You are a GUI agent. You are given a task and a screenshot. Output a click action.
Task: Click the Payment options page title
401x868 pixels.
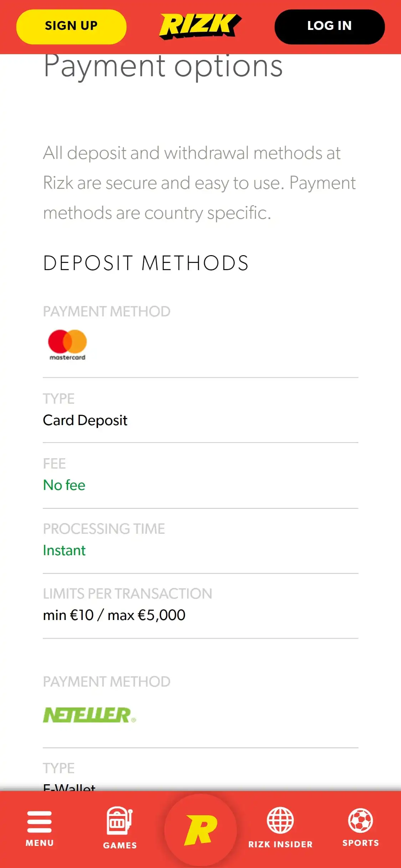(163, 66)
